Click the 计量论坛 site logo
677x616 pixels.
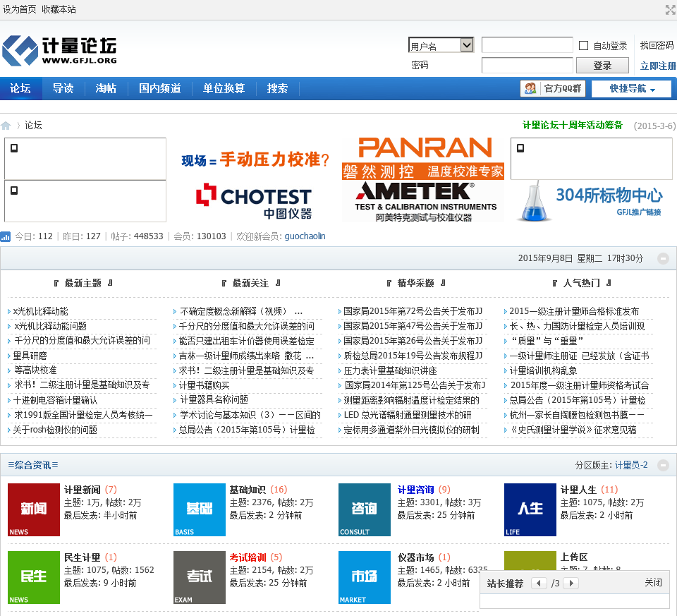[x=59, y=51]
